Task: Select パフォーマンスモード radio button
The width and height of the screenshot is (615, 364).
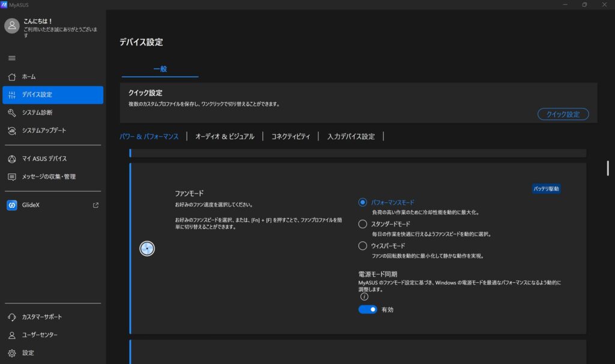Action: 363,202
